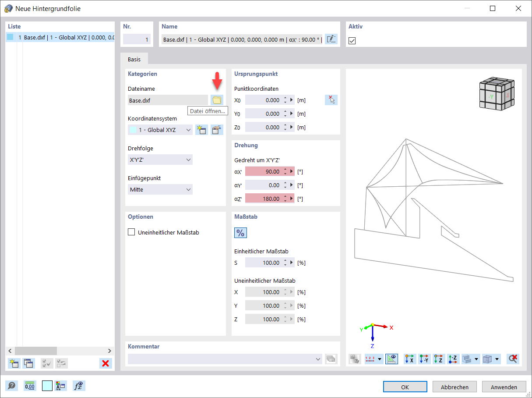532x398 pixels.
Task: Toggle formula fx visibility icon
Action: point(79,386)
